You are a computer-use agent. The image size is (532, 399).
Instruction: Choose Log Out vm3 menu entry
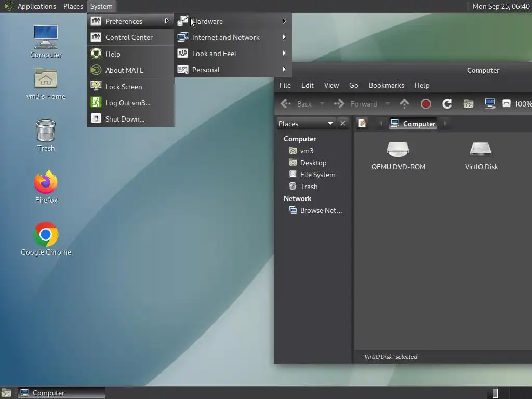coord(130,103)
